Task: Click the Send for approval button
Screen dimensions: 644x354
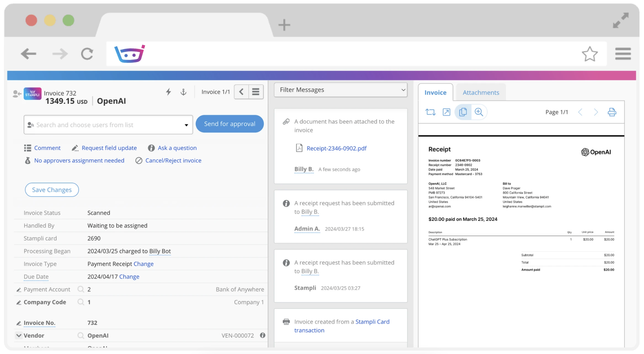Action: (229, 124)
